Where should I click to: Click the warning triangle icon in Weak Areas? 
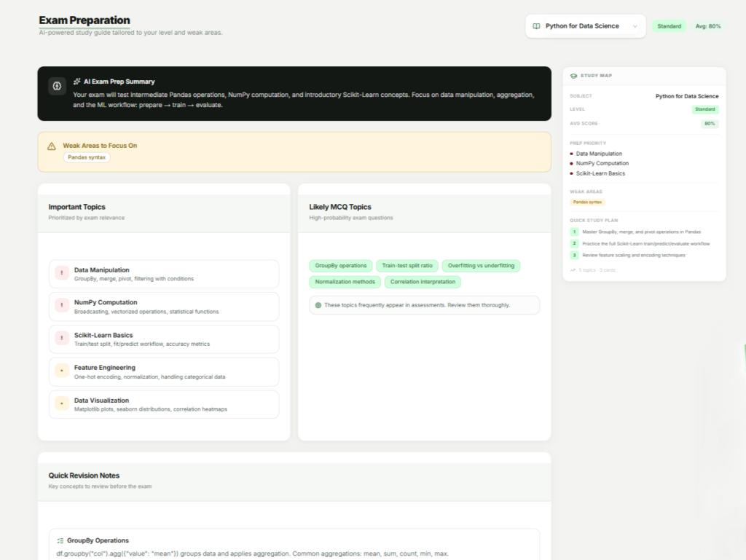(52, 146)
